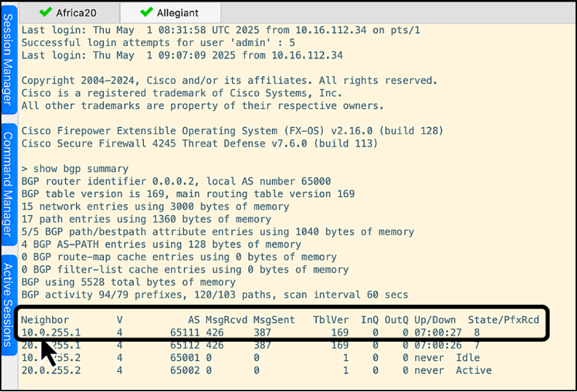
Task: Click the '0 BGP filter-list cache entries' line
Action: 185,270
